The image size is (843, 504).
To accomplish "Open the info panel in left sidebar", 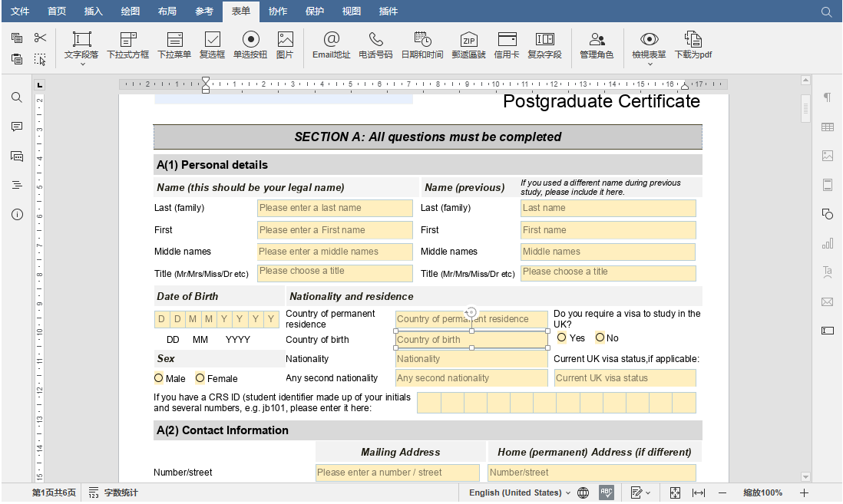I will (x=17, y=214).
